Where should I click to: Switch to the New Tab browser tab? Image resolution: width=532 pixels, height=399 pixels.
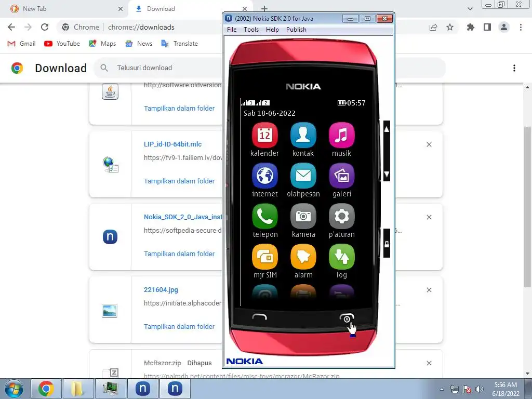64,9
